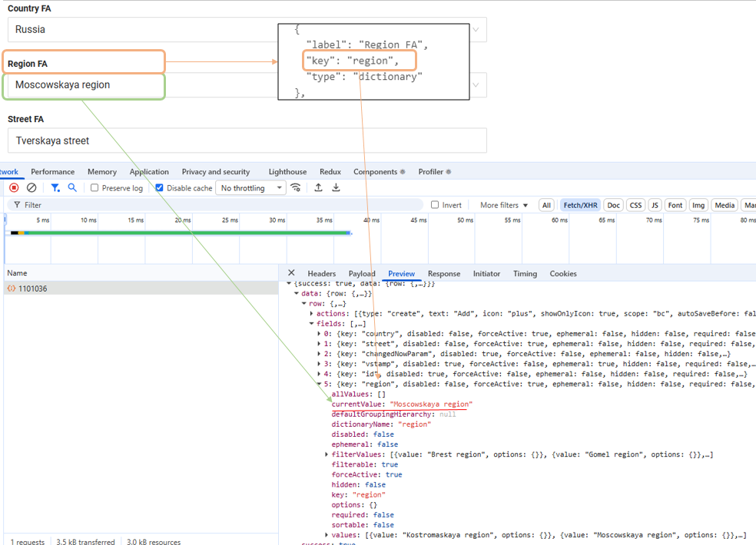
Task: Open the Lighthouse devtools tab
Action: coord(287,172)
